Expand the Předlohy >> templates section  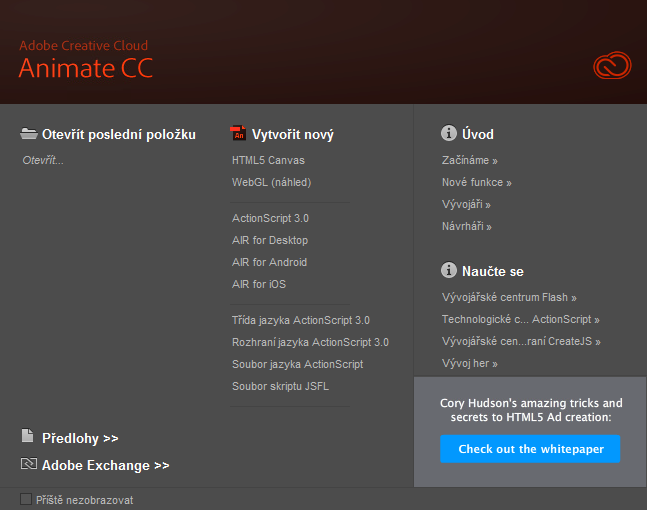[80, 438]
